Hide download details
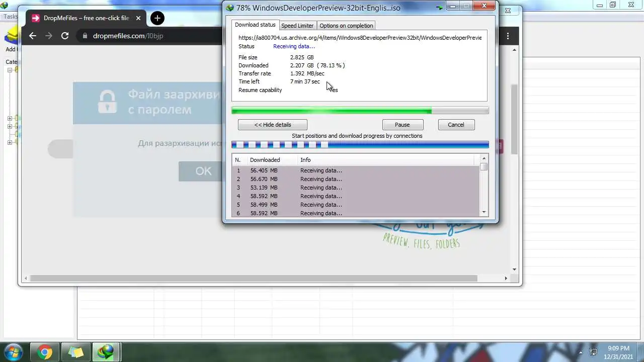Viewport: 644px width, 362px height. 273,125
